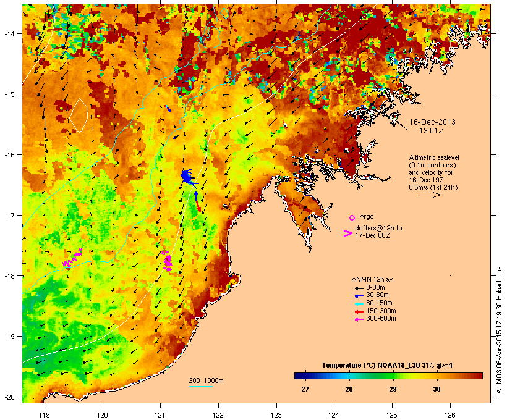
Task: Click the cyan 200m isobath legend line
Action: (x=200, y=386)
